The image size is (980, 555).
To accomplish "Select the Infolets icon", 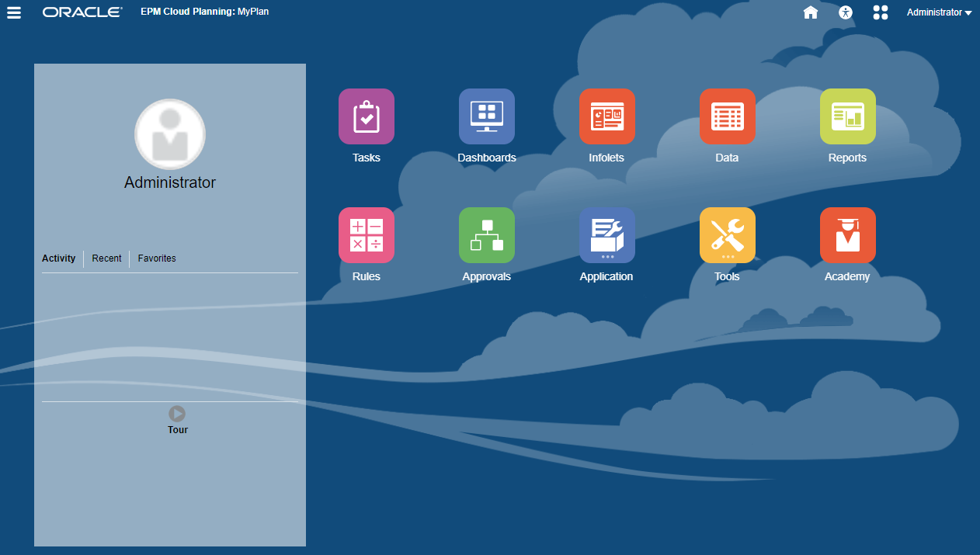I will pos(606,116).
